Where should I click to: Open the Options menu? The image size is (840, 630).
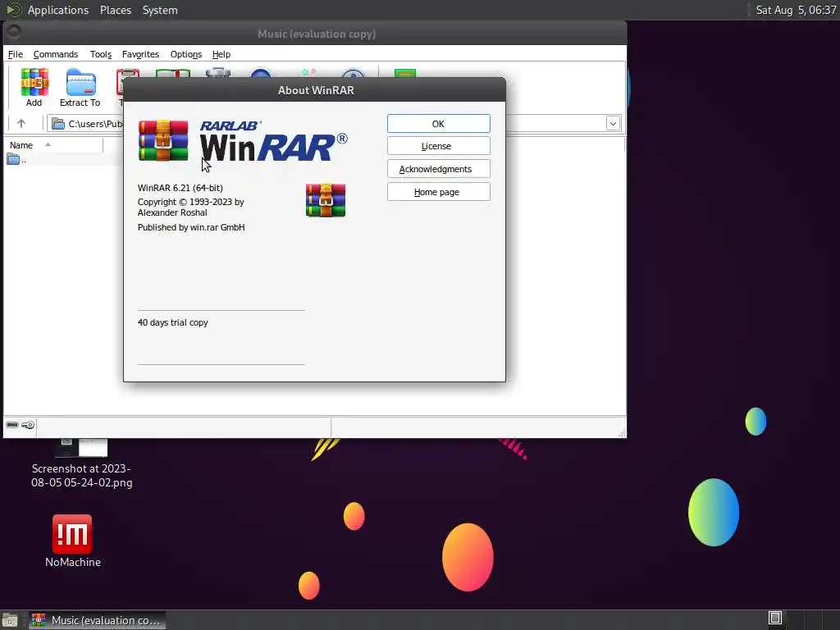pos(186,54)
